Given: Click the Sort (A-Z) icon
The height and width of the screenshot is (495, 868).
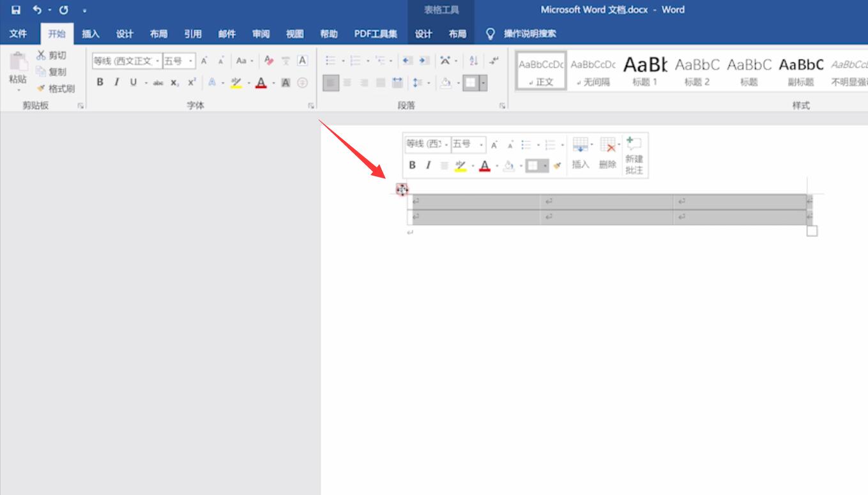Looking at the screenshot, I should [x=473, y=61].
